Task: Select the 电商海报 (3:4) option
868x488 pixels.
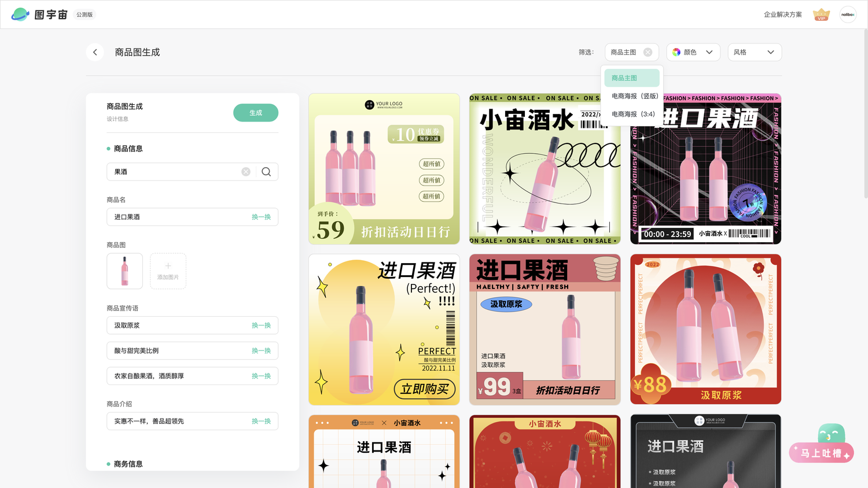Action: pyautogui.click(x=632, y=114)
